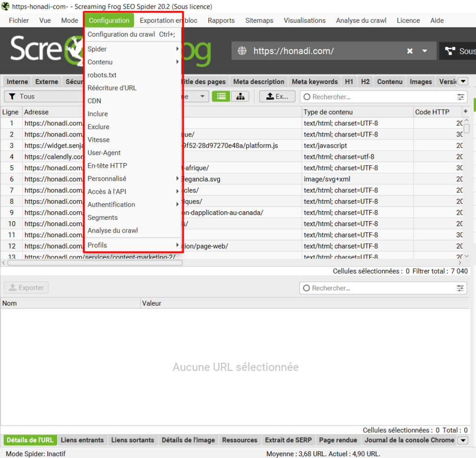Select Réécriture d'URL entry
476x458 pixels.
[x=133, y=88]
